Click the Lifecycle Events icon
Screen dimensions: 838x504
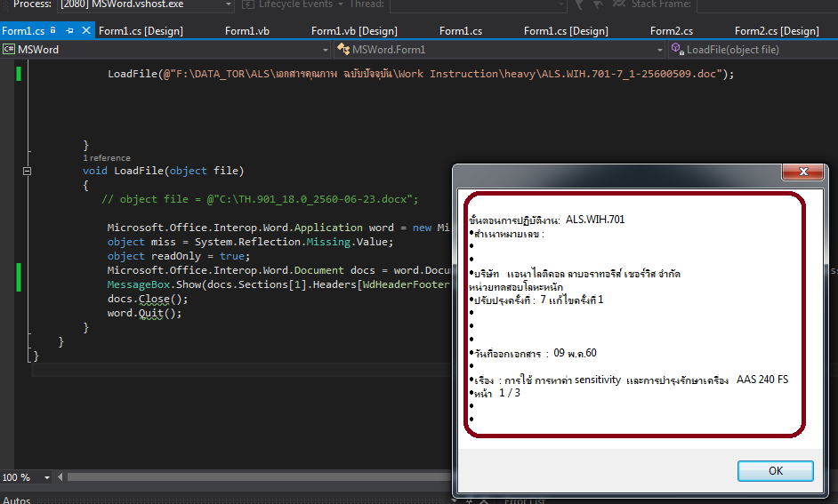247,4
